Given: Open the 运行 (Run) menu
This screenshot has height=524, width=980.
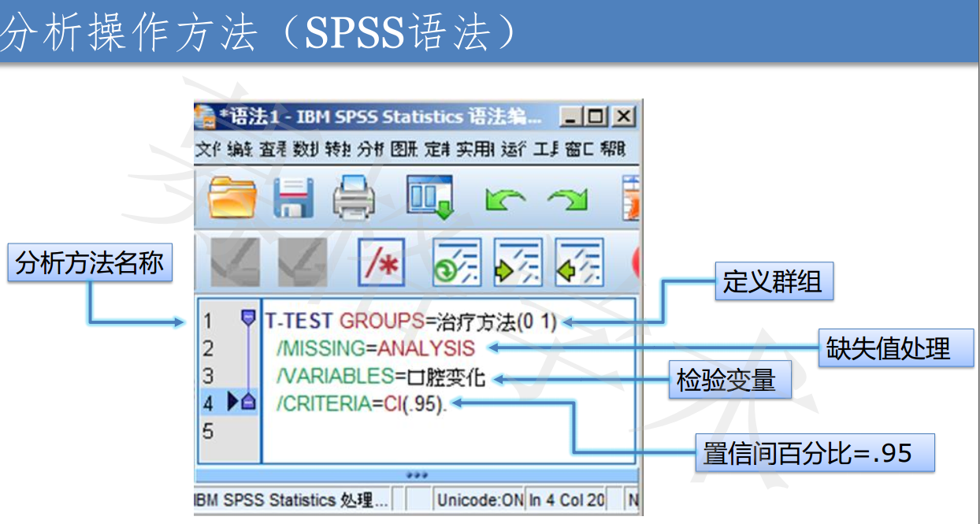Looking at the screenshot, I should click(x=513, y=149).
